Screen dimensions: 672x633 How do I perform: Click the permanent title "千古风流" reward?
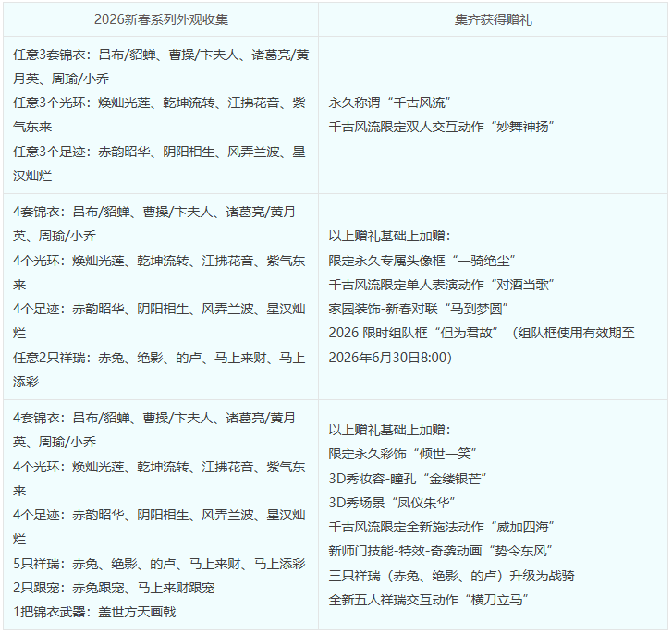coord(390,103)
